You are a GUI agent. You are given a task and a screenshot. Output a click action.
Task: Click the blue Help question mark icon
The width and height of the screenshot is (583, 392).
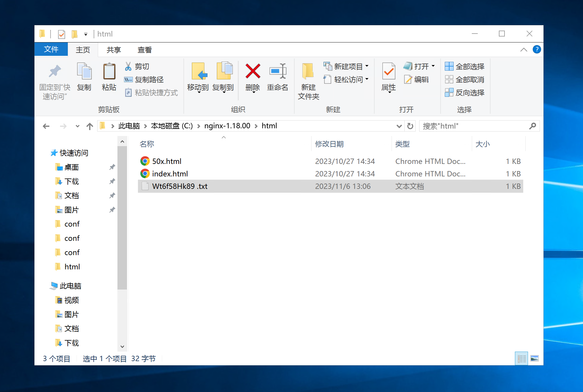[537, 49]
